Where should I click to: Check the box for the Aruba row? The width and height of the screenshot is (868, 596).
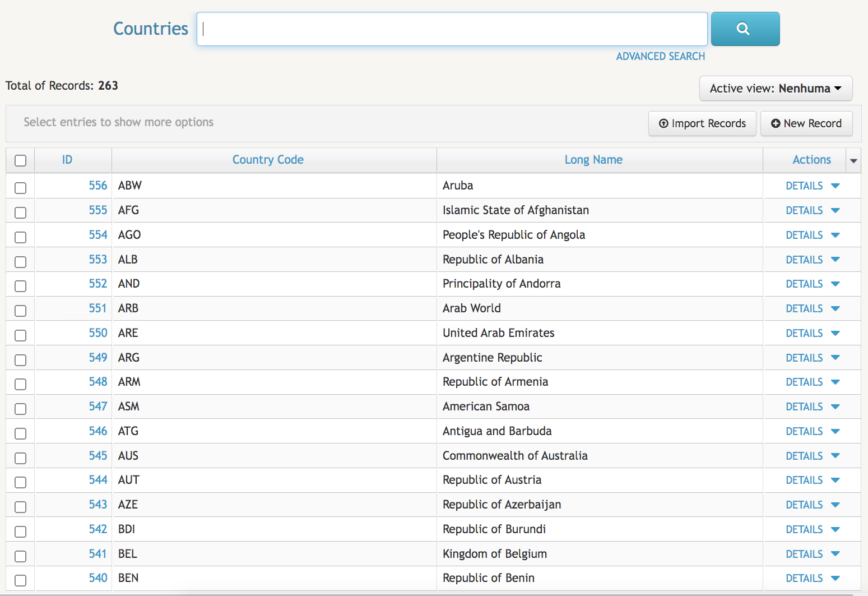tap(20, 188)
